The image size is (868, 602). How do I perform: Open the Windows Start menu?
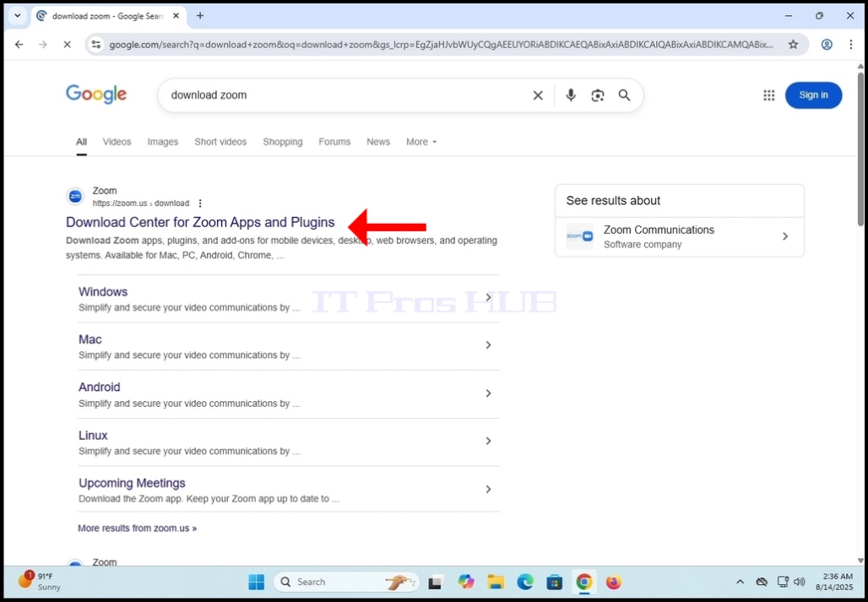pyautogui.click(x=257, y=582)
